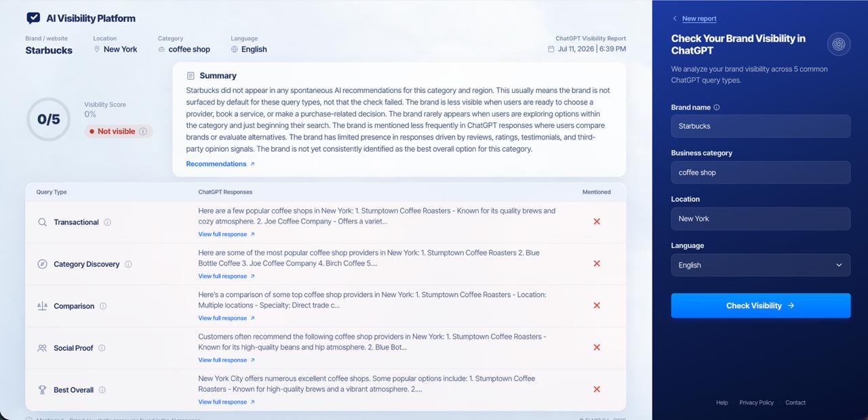Click the storefront icon beside coffee shop
This screenshot has width=868, height=420.
tap(161, 49)
